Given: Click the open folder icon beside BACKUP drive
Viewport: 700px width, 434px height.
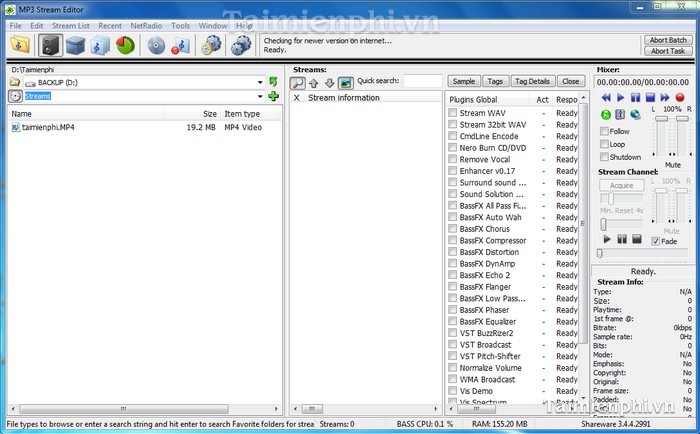Looking at the screenshot, I should pyautogui.click(x=15, y=82).
